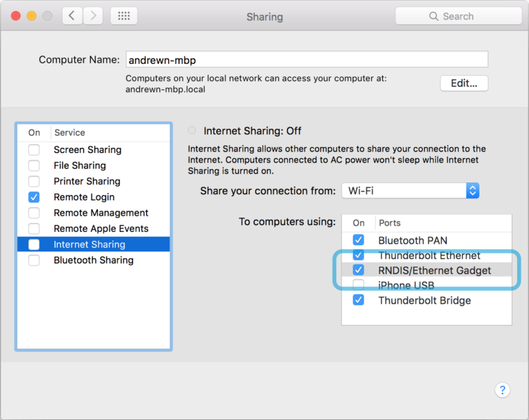Uncheck the Bluetooth PAN port

click(358, 240)
